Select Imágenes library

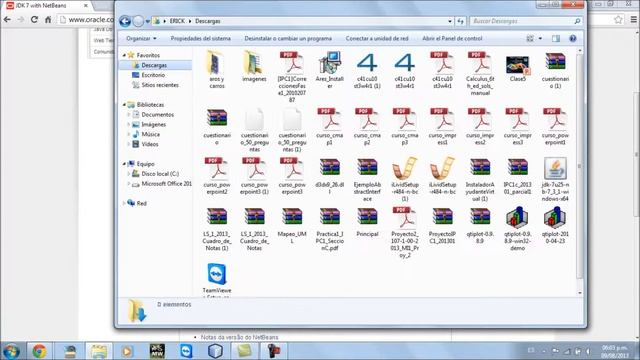pyautogui.click(x=153, y=124)
